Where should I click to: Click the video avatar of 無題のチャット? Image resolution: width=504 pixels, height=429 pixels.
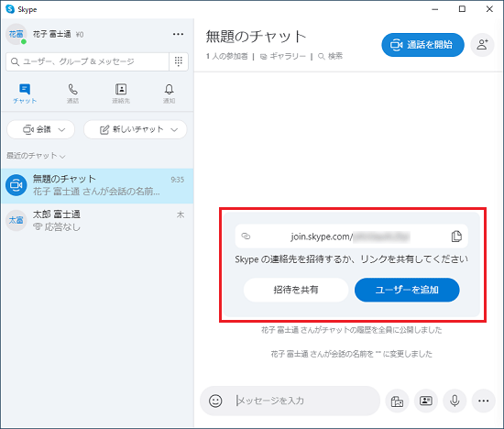pyautogui.click(x=16, y=185)
